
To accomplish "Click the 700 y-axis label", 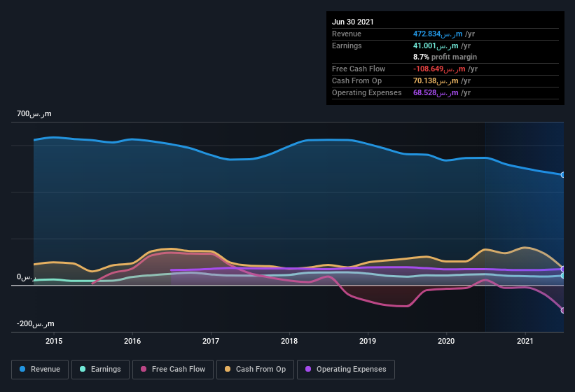I will coord(34,114).
